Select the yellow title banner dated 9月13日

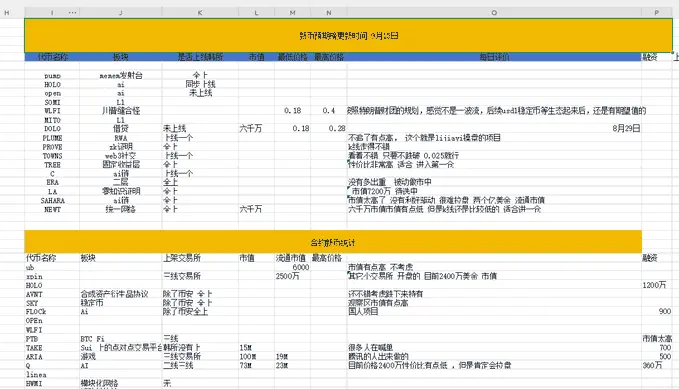pyautogui.click(x=348, y=36)
